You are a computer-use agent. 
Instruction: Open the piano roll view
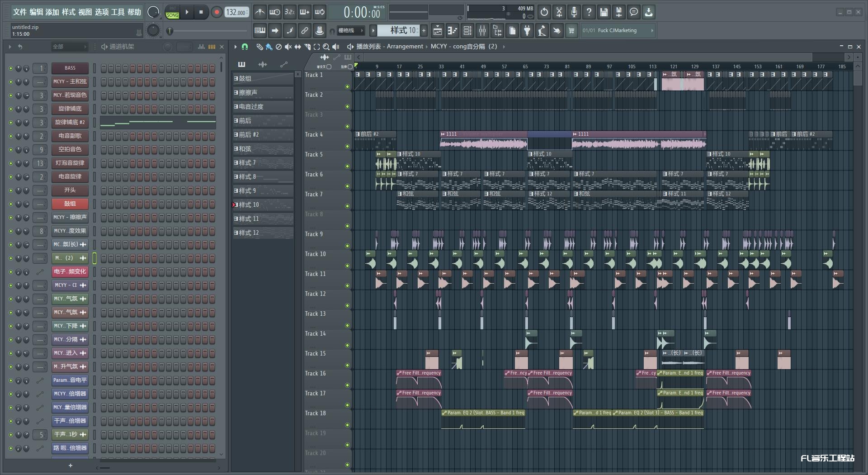(x=453, y=31)
